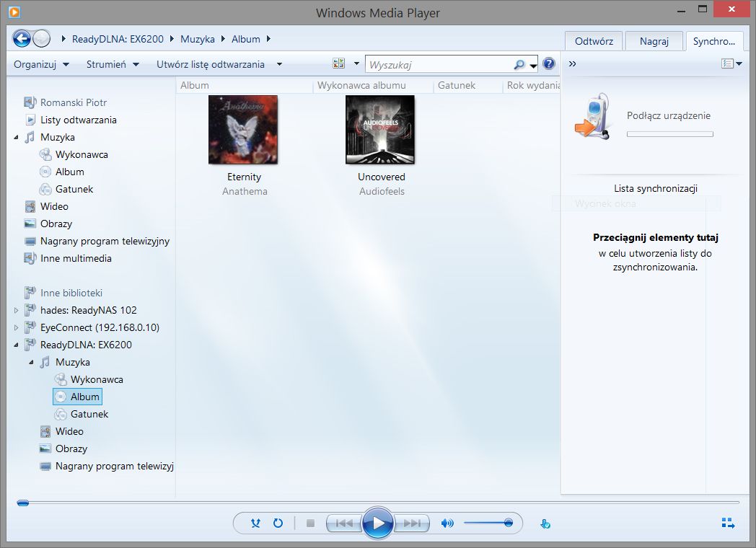Select Gatunek under ReadyDLNA Muzyka

89,414
